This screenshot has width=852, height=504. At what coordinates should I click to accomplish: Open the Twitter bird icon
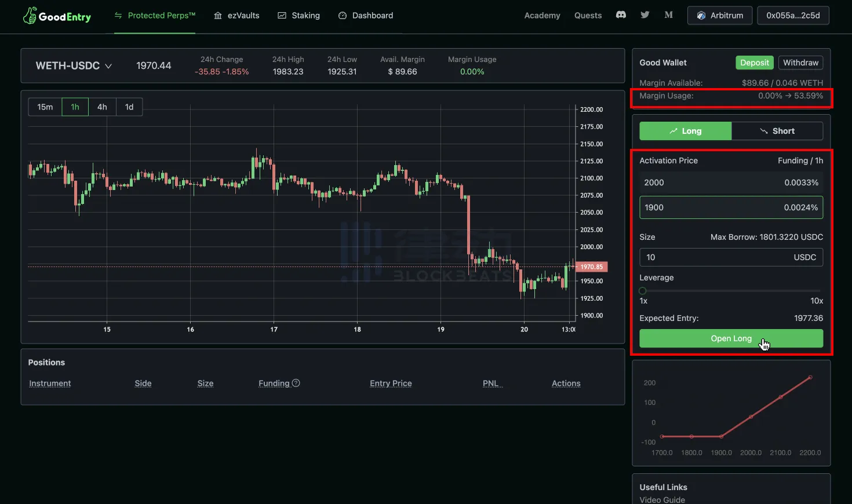(645, 15)
